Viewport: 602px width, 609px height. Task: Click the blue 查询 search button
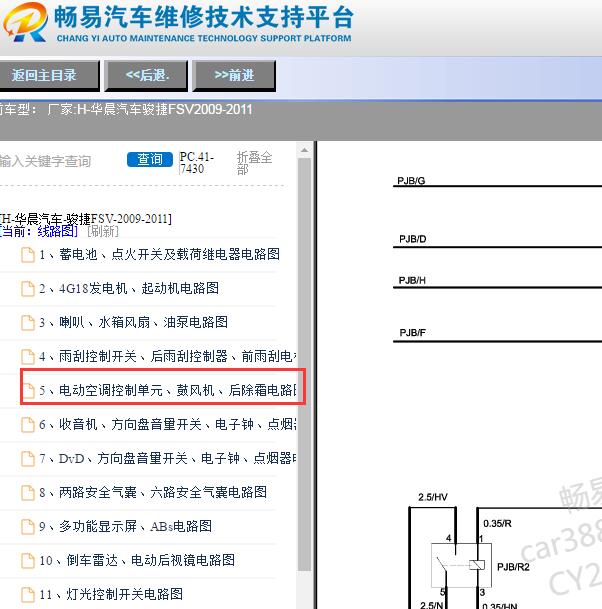click(150, 159)
